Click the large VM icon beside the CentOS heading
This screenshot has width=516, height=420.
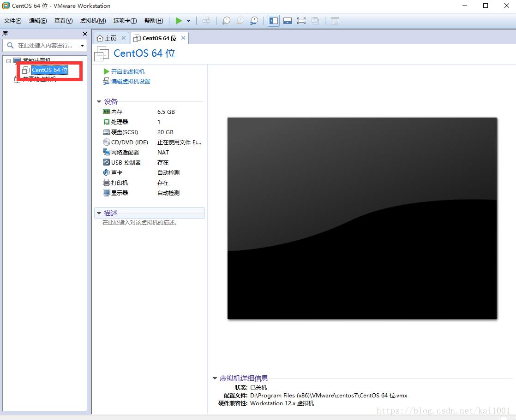coord(102,53)
